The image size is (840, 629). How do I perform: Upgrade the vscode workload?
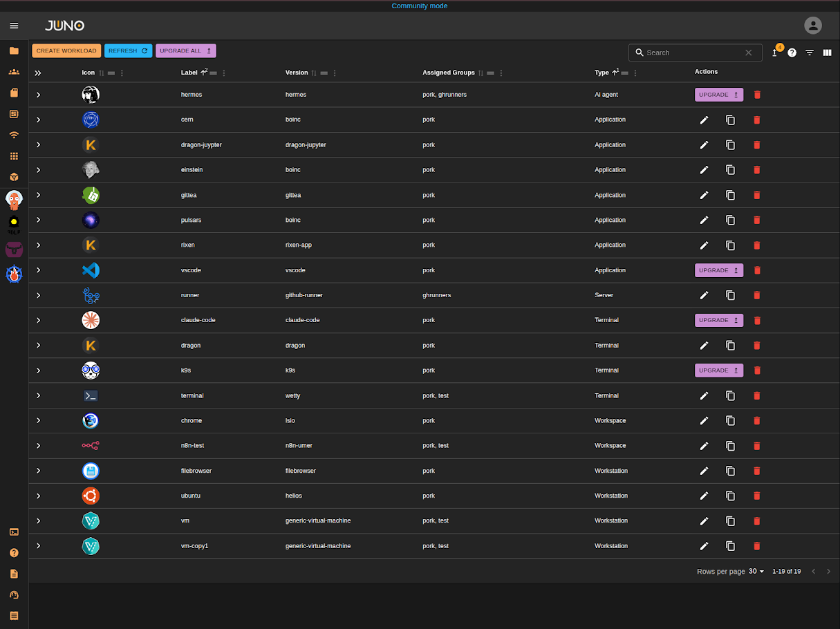click(x=719, y=270)
